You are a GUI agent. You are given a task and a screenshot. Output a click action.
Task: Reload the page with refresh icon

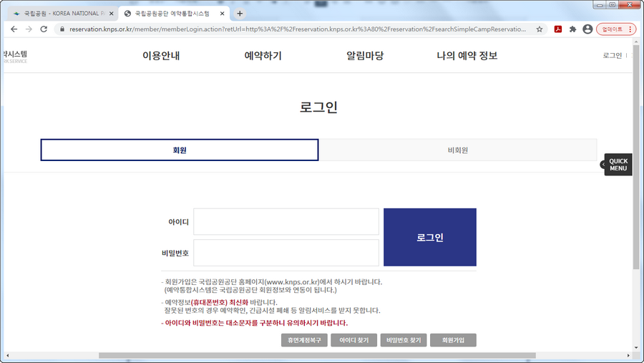[44, 29]
